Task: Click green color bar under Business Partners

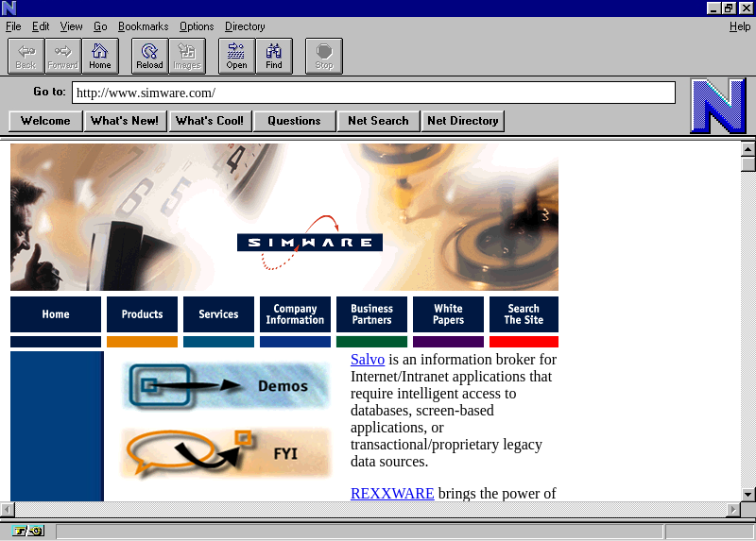Action: pos(371,342)
